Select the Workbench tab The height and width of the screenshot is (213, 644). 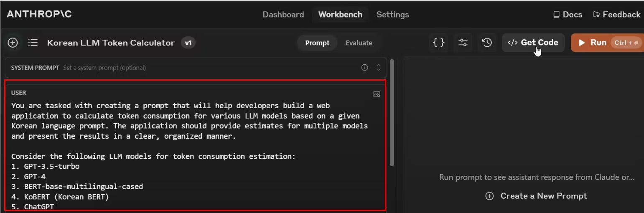coord(340,15)
